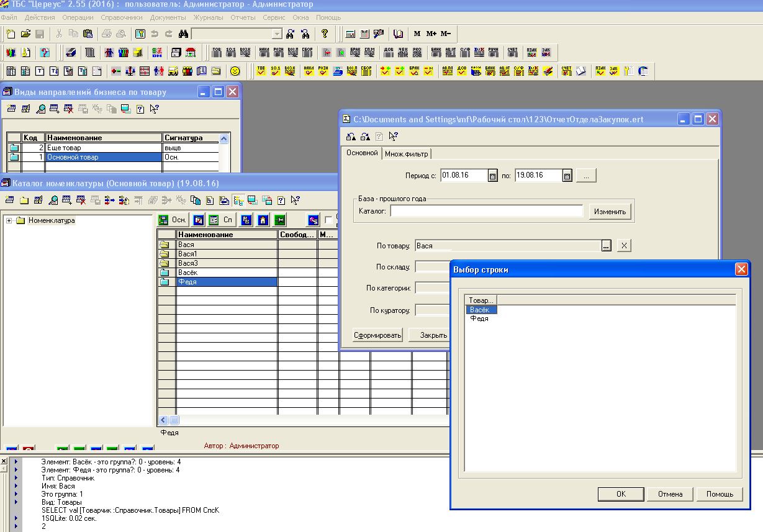Click the magnifier search icon in Каталог номенклатуры toolbar
The image size is (763, 532).
pyautogui.click(x=54, y=200)
